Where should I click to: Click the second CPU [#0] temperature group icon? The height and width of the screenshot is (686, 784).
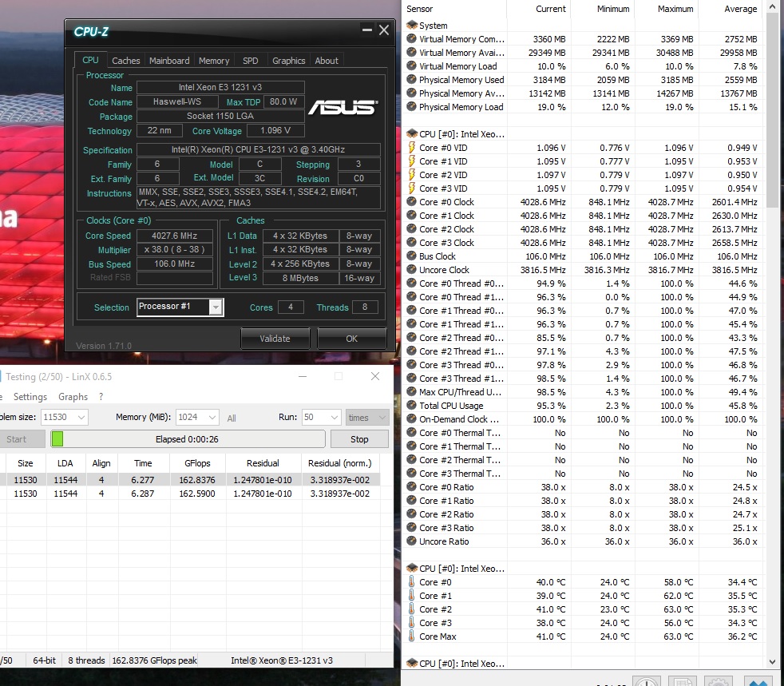point(411,568)
